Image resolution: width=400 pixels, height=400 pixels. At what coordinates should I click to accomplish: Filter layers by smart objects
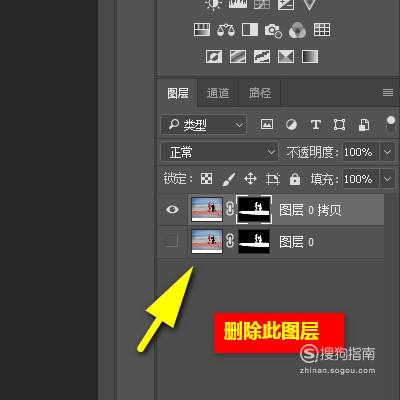364,125
